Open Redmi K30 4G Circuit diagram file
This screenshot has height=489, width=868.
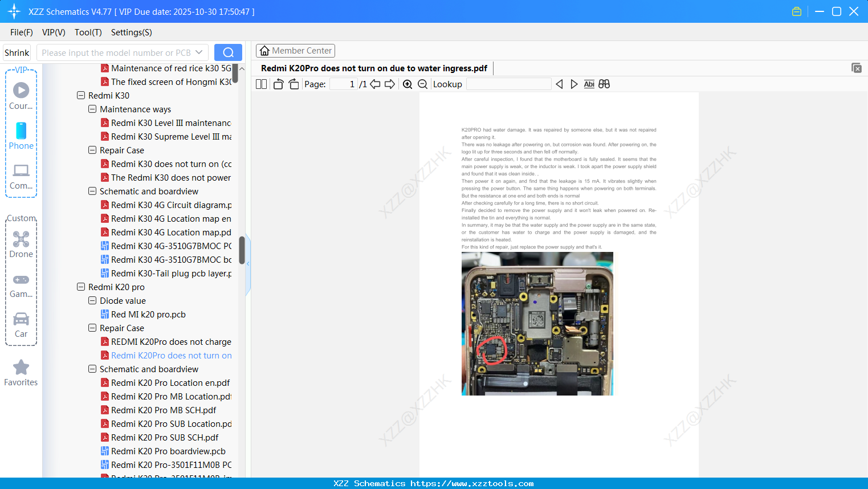point(166,205)
